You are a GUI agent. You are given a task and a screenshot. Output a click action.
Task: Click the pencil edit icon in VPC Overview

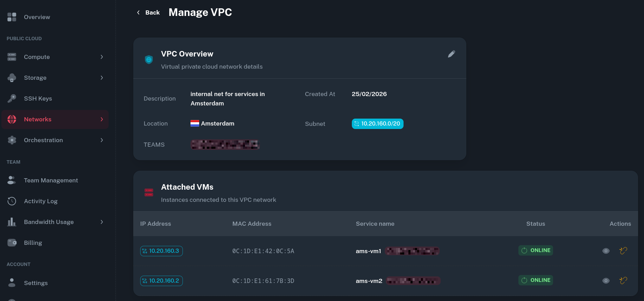pos(451,54)
